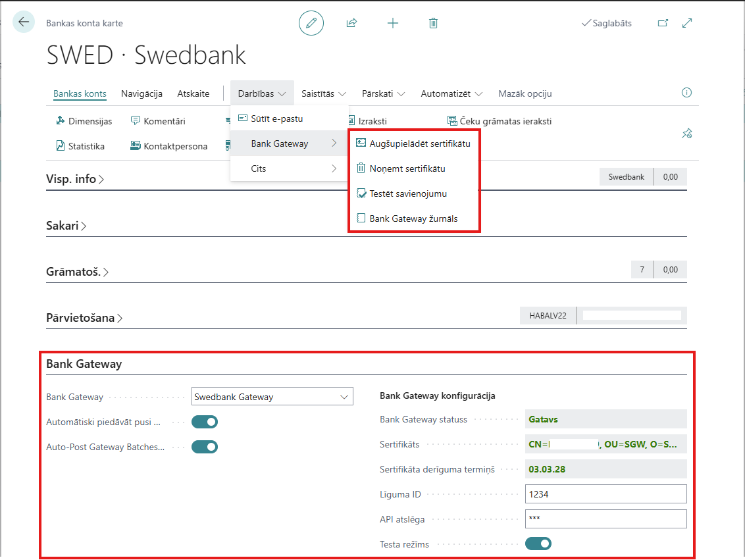
Task: Open Komentāri action
Action: (158, 121)
